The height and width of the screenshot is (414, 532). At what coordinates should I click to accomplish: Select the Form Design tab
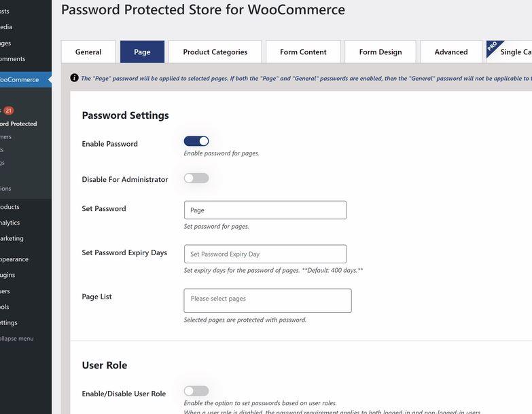[x=380, y=52]
